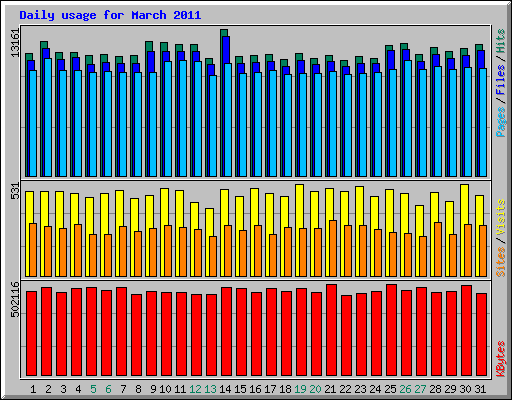Click day label 9 on the x-axis
The image size is (512, 400).
[153, 389]
